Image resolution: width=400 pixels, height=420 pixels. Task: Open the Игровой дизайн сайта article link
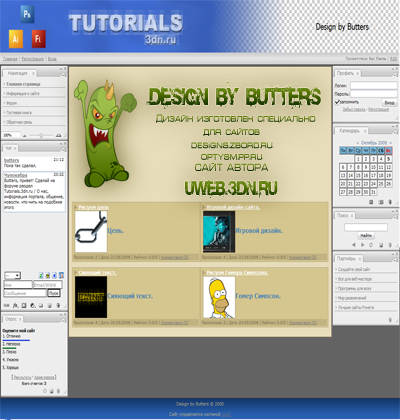pos(233,207)
